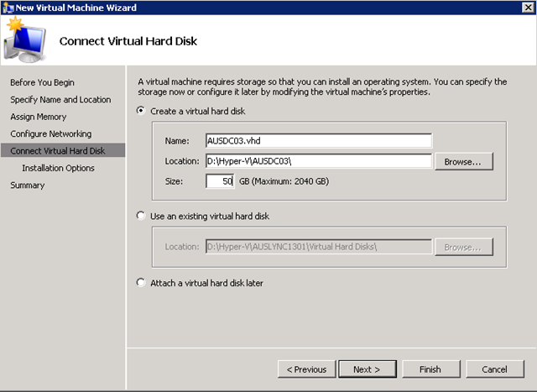Click Finish to complete the wizard
537x392 pixels.
(x=430, y=369)
